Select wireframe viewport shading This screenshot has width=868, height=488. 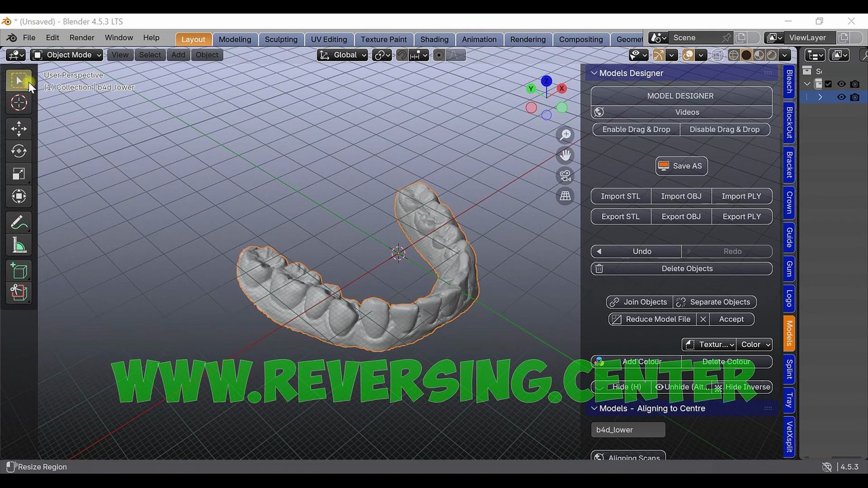(x=733, y=56)
